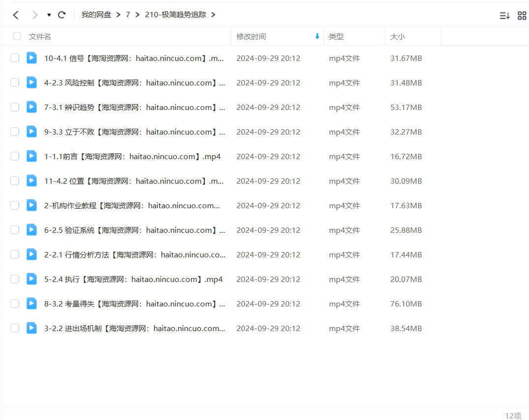Open file 9-3.3 立于不败 by its name
The height and width of the screenshot is (420, 529).
point(135,132)
